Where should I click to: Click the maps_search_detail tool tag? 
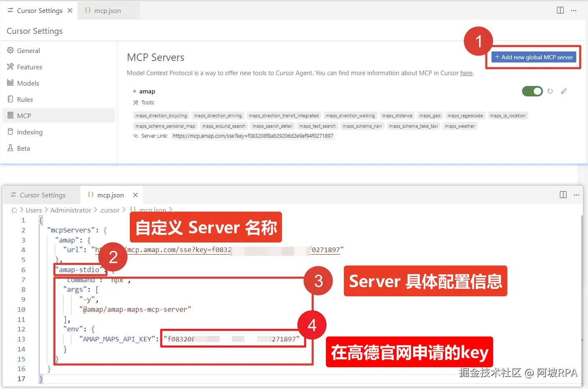click(x=273, y=126)
